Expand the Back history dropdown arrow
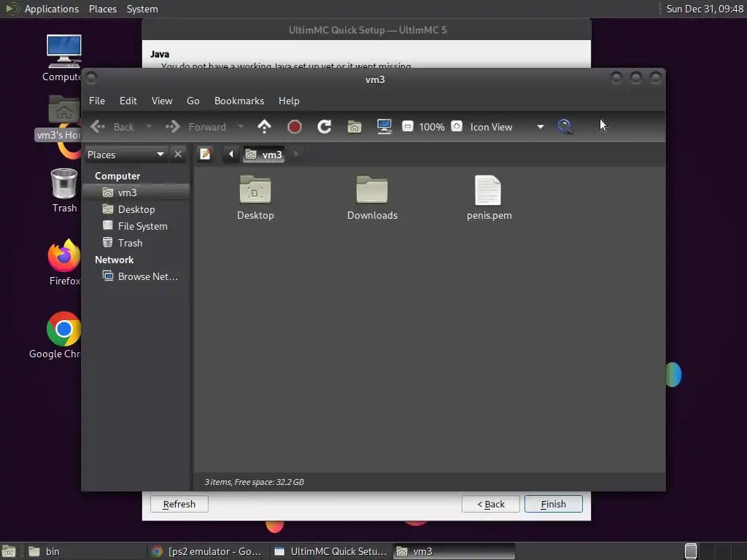Screen dimensions: 747x560 (x=149, y=127)
